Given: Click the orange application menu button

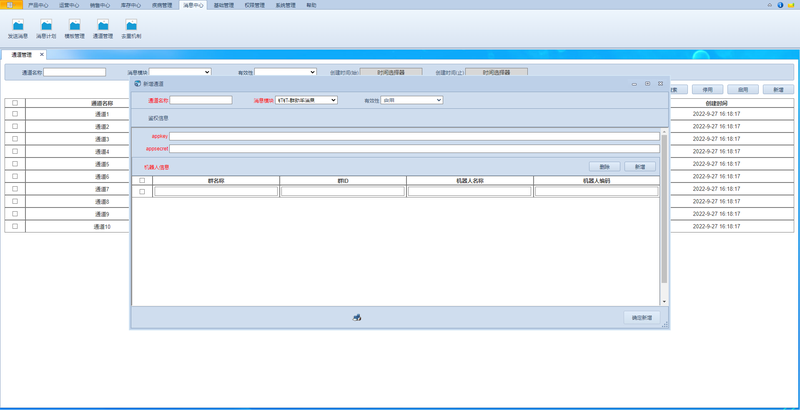Looking at the screenshot, I should [x=11, y=5].
